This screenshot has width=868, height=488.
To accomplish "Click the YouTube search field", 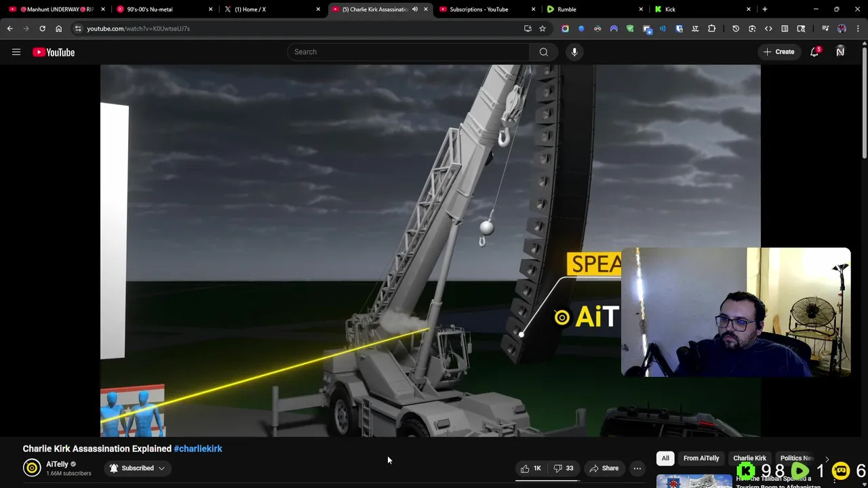I will (x=408, y=52).
